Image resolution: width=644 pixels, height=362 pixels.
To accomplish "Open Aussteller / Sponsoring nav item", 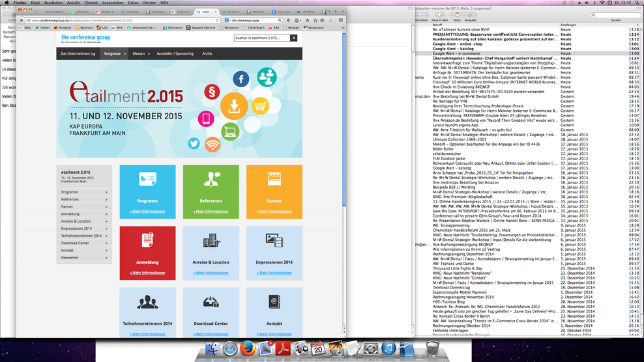I will [x=175, y=54].
